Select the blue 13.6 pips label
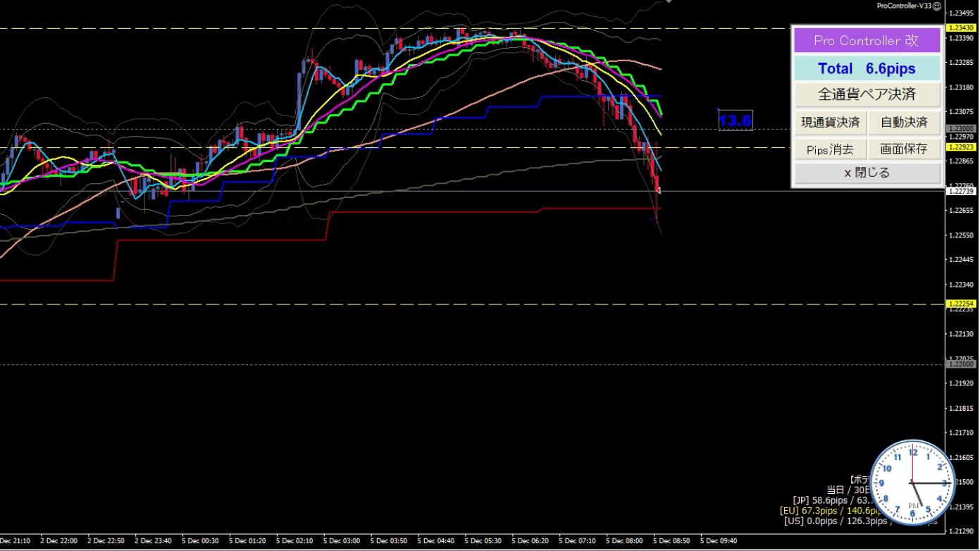This screenshot has width=980, height=551. point(735,120)
